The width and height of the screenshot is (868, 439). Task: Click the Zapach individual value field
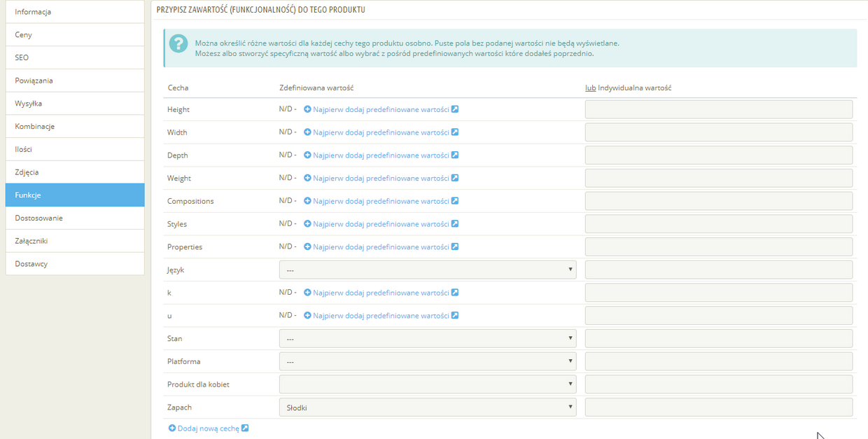pos(719,407)
